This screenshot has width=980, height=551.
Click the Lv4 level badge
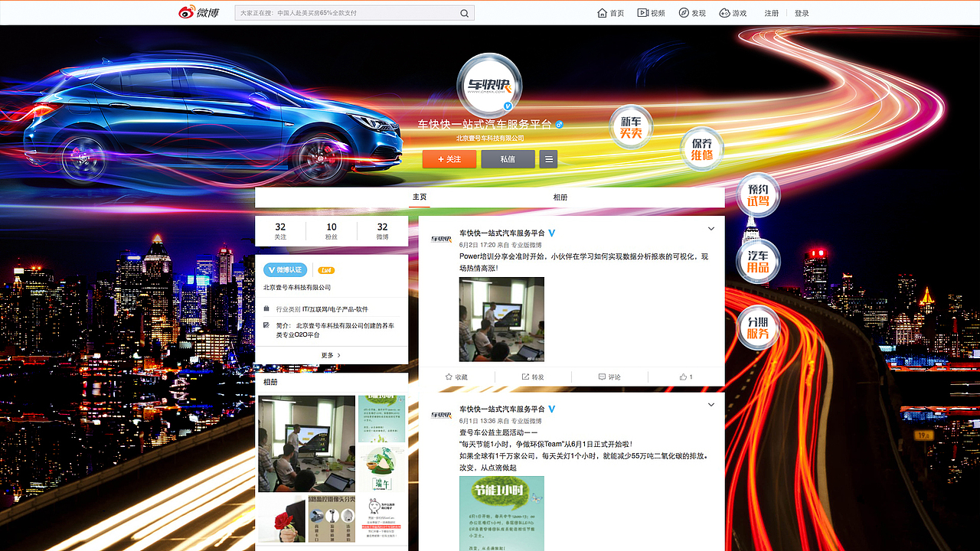coord(326,270)
